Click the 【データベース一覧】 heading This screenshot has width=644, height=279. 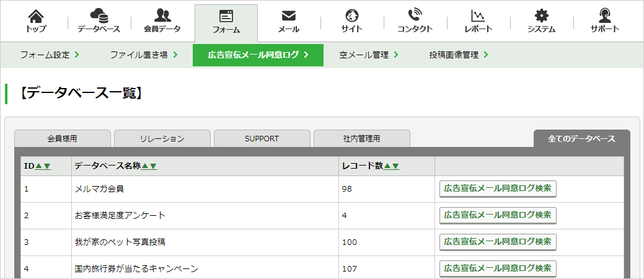(x=82, y=94)
